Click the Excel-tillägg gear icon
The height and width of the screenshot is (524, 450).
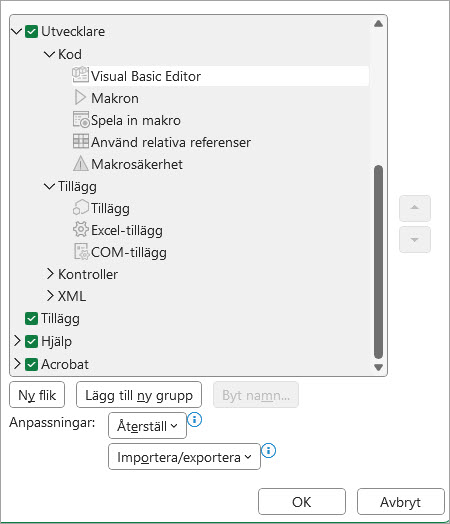pyautogui.click(x=81, y=230)
